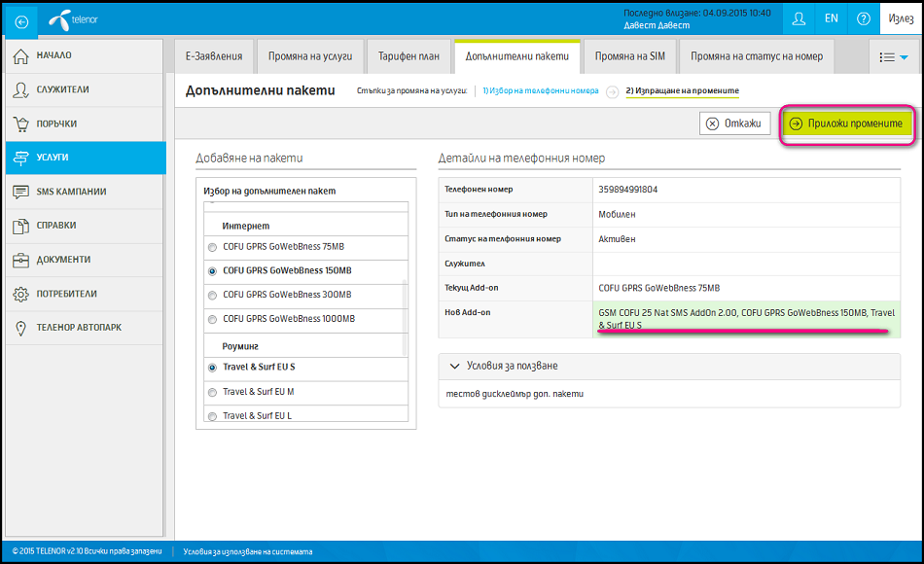Click the message icon beside SMS КАМПАНИИ
924x564 pixels.
[20, 192]
